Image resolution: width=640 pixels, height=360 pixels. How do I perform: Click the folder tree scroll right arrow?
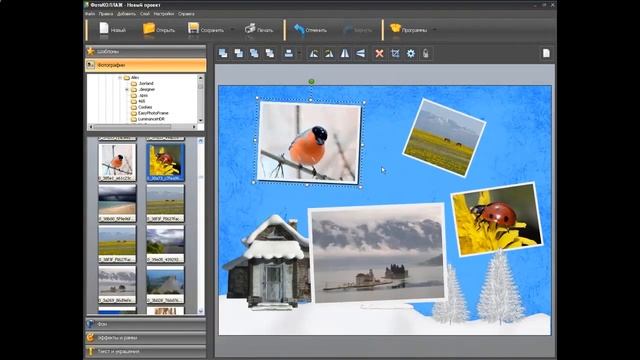coord(194,127)
